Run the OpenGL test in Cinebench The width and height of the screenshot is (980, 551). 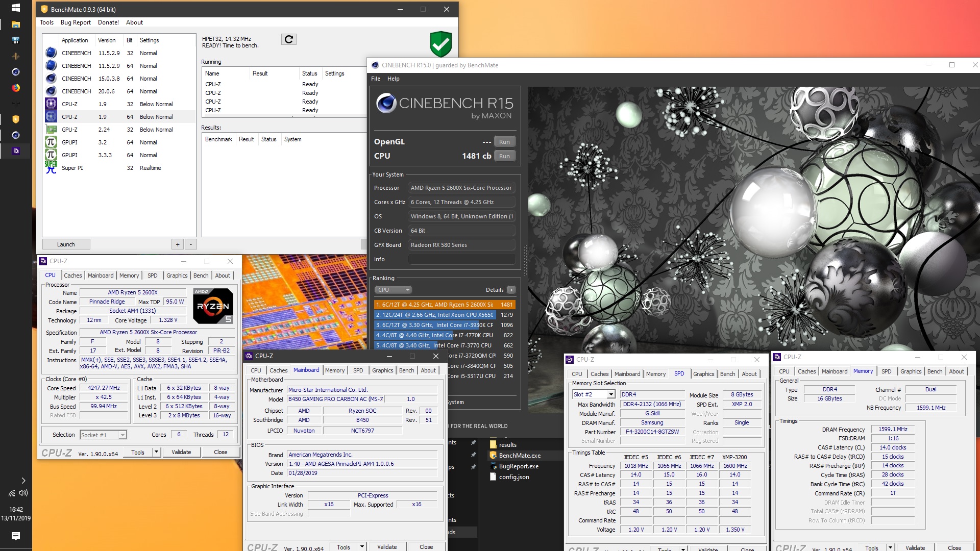504,142
